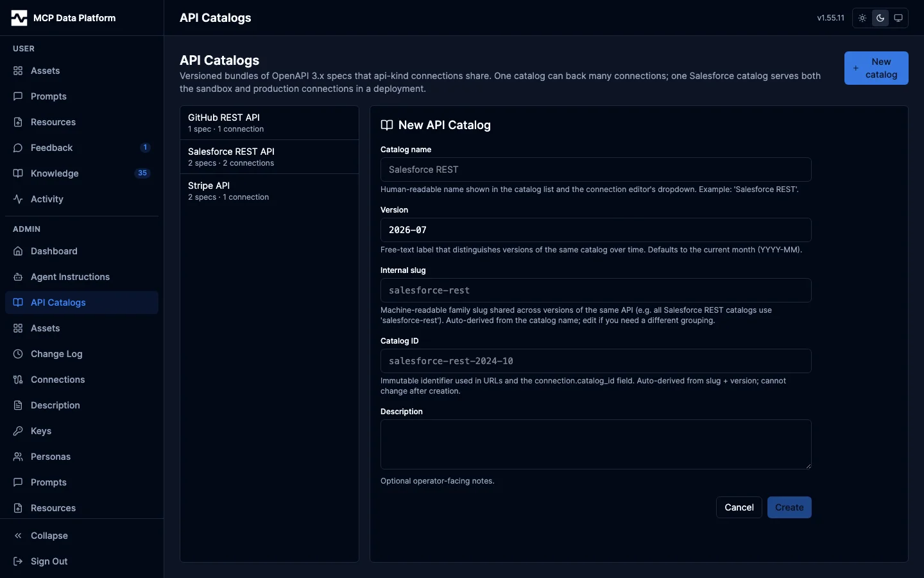
Task: Click '1 spec · 1 connection' text
Action: click(x=226, y=129)
